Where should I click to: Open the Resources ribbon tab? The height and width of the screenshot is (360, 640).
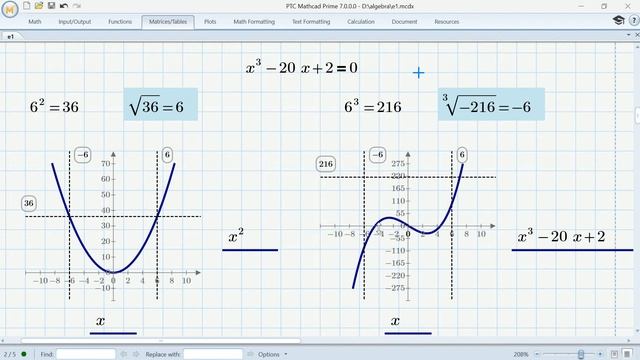tap(447, 22)
